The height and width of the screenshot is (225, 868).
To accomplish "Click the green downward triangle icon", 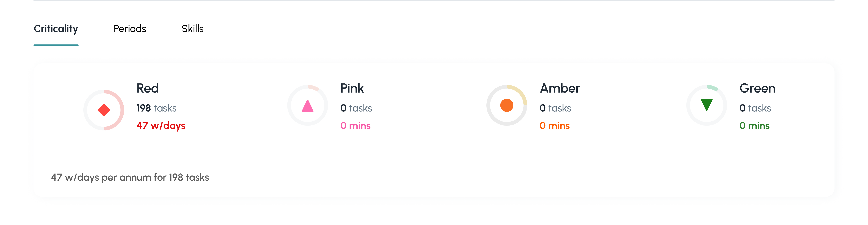I will point(706,105).
